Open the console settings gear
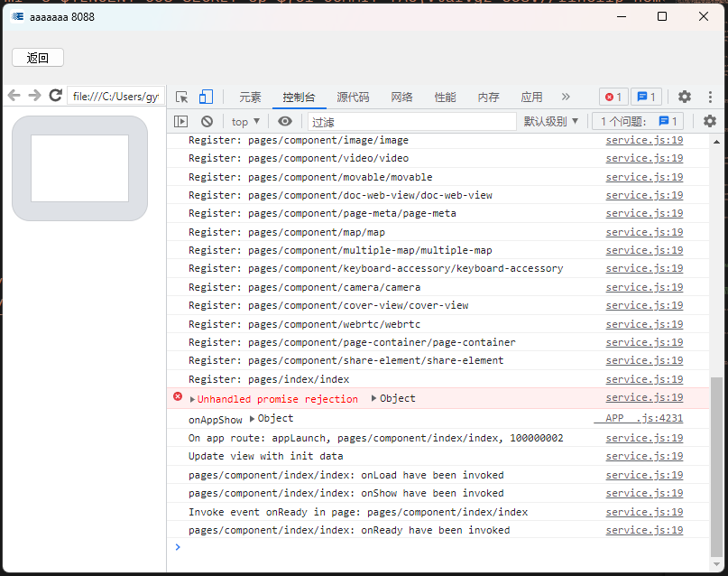This screenshot has width=728, height=576. (710, 121)
